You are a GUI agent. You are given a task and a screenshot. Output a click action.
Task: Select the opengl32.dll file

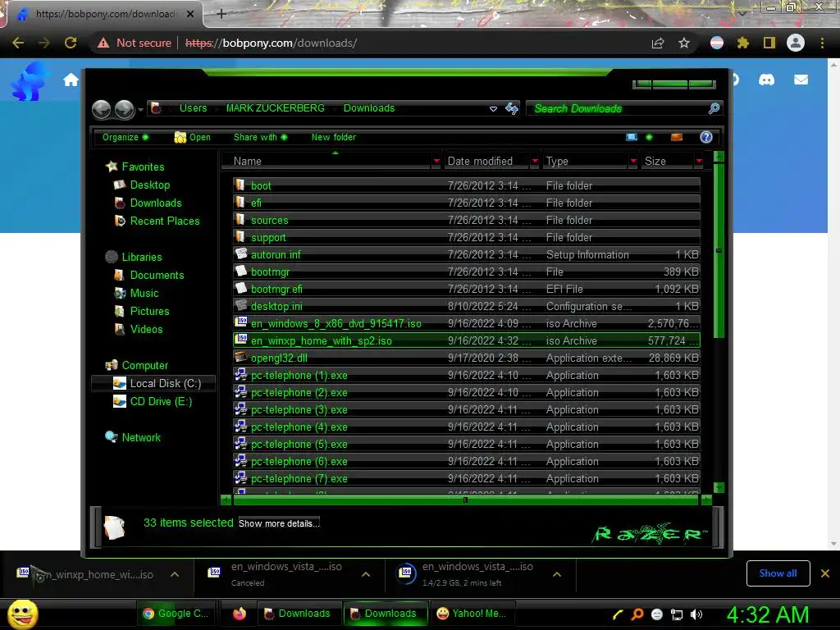pyautogui.click(x=467, y=358)
